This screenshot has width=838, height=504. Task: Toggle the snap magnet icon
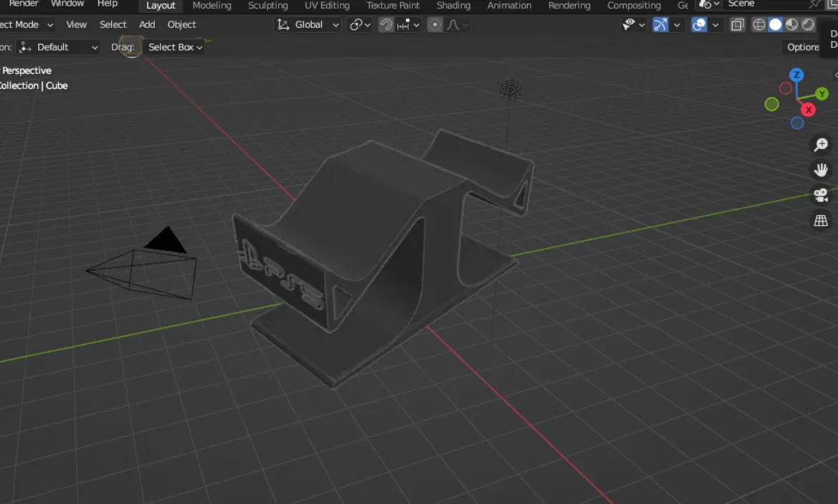[x=386, y=24]
